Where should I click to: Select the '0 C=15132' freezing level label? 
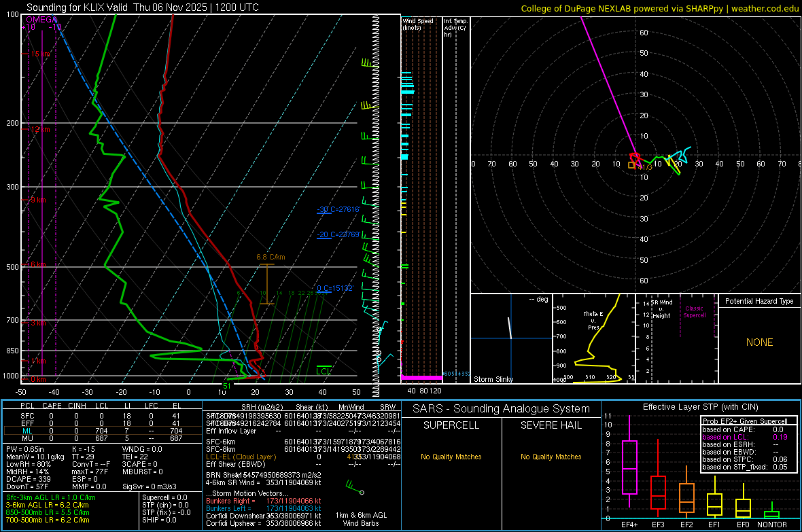[x=335, y=288]
